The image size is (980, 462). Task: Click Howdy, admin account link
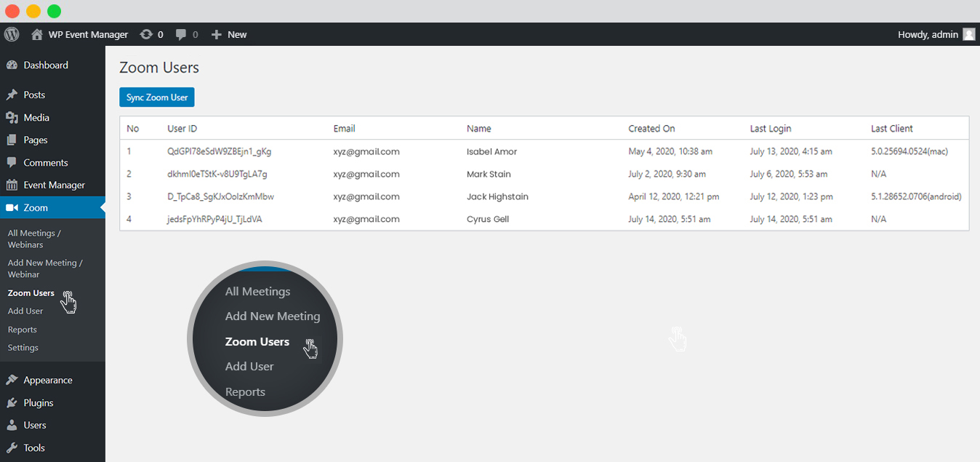tap(928, 34)
